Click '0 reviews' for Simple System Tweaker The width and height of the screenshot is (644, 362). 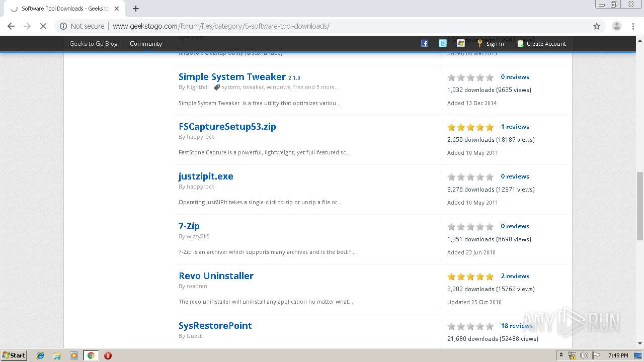515,77
